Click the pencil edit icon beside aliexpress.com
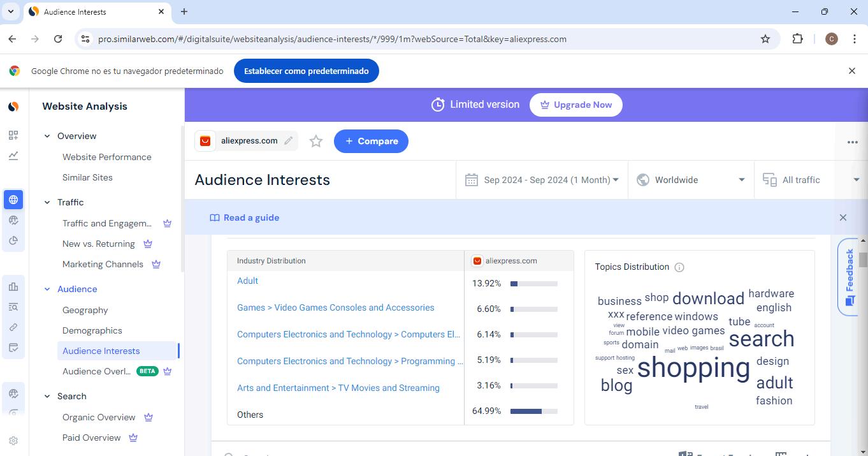The width and height of the screenshot is (868, 456). (289, 141)
